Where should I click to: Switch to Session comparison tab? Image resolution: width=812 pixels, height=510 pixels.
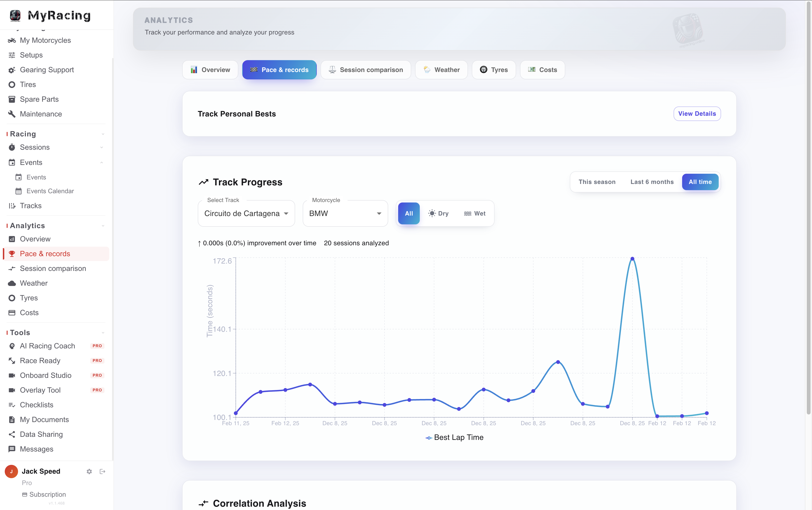click(366, 70)
